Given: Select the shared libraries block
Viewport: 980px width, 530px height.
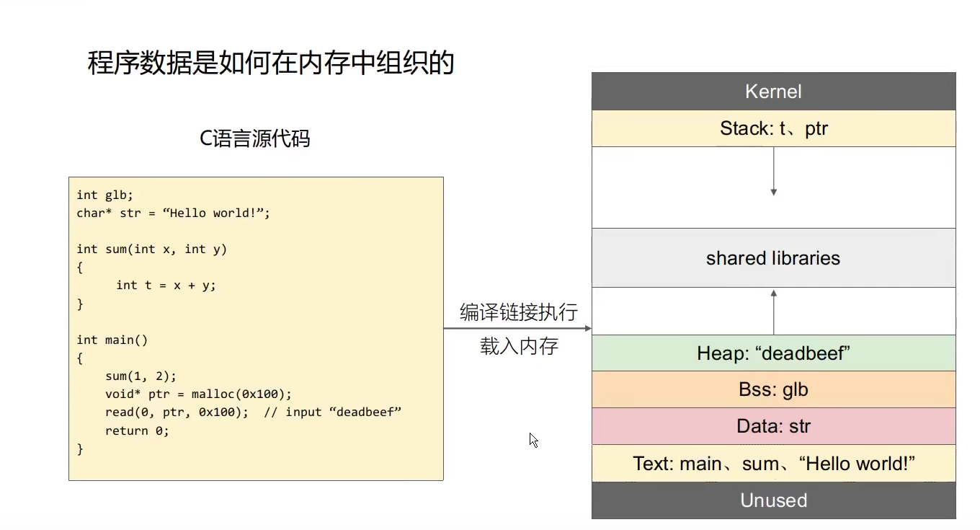Looking at the screenshot, I should (x=774, y=258).
